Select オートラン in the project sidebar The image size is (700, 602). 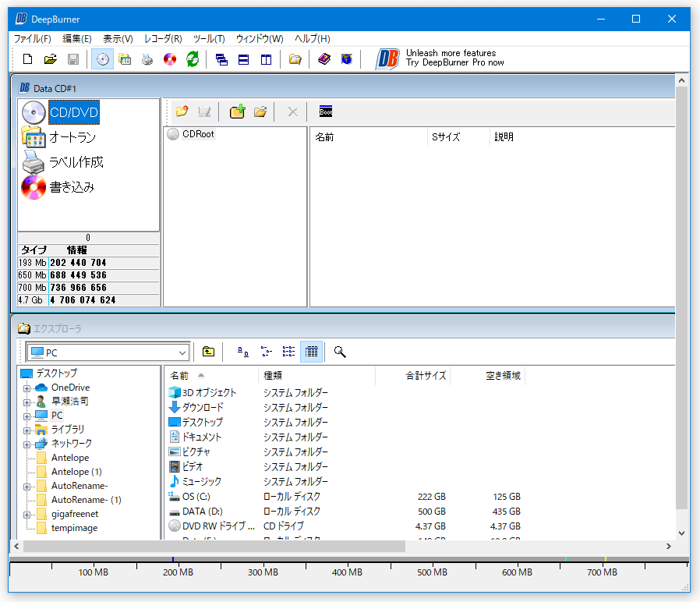(x=72, y=137)
